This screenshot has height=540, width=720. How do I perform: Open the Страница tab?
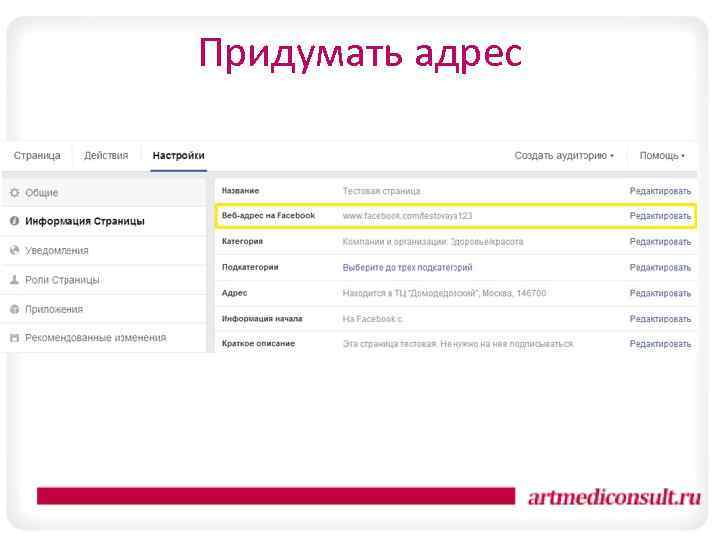click(x=37, y=156)
